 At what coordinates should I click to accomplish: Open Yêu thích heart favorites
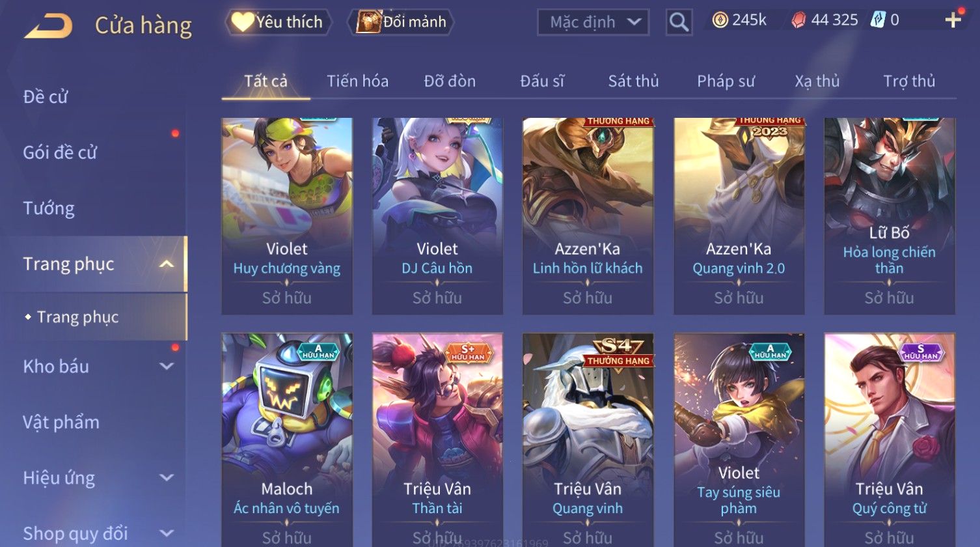point(278,22)
